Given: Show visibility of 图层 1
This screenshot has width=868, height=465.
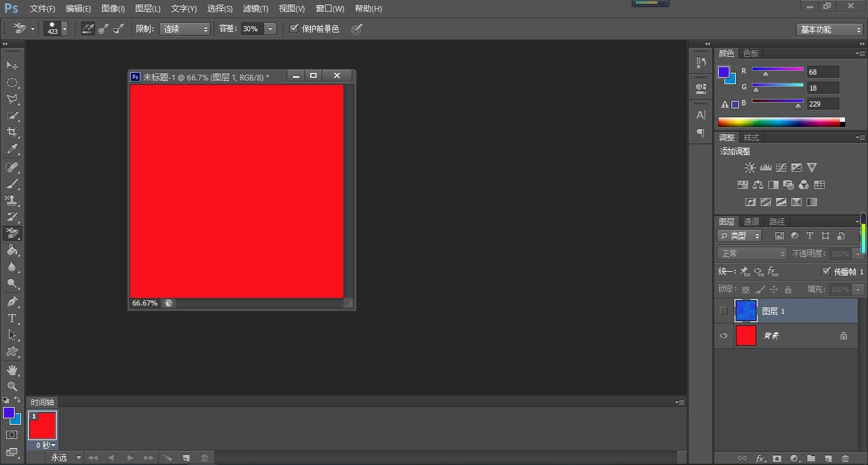Looking at the screenshot, I should tap(723, 311).
